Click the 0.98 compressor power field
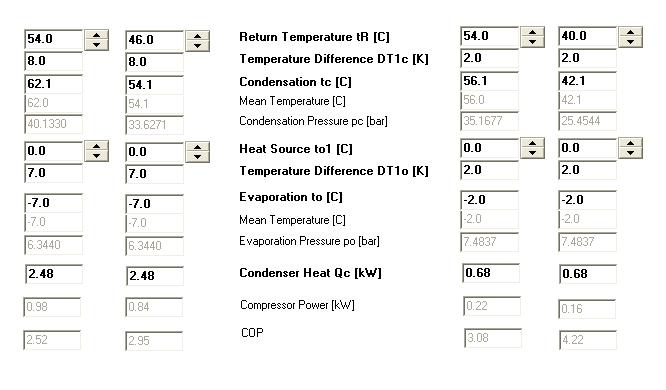 (x=52, y=307)
